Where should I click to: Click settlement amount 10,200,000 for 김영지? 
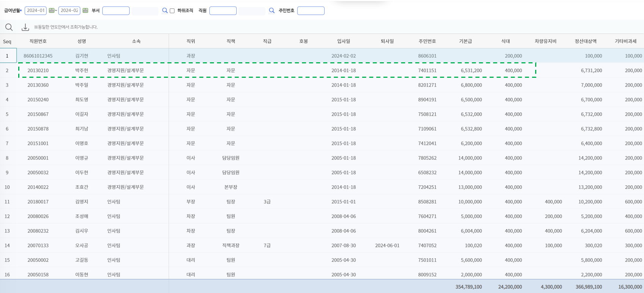(x=590, y=202)
